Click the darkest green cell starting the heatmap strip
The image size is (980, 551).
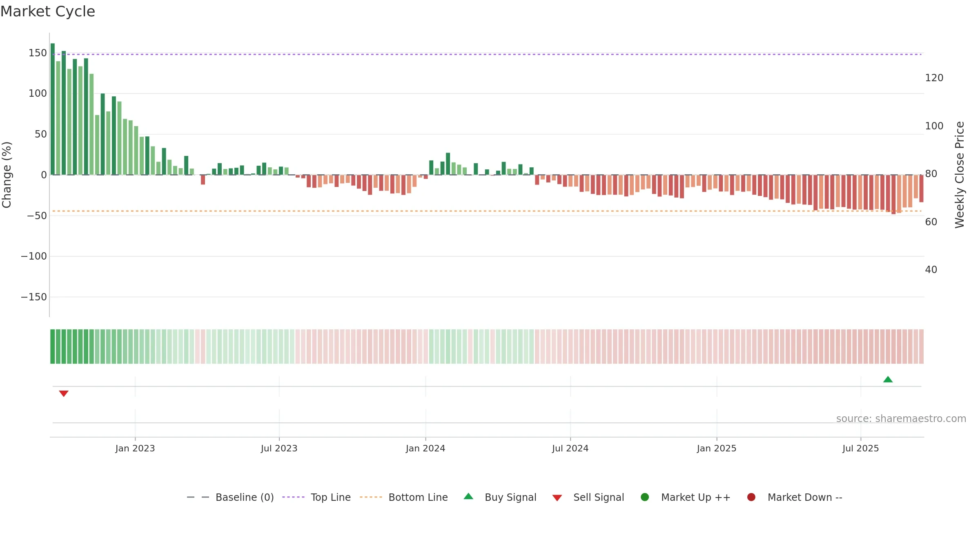point(53,347)
